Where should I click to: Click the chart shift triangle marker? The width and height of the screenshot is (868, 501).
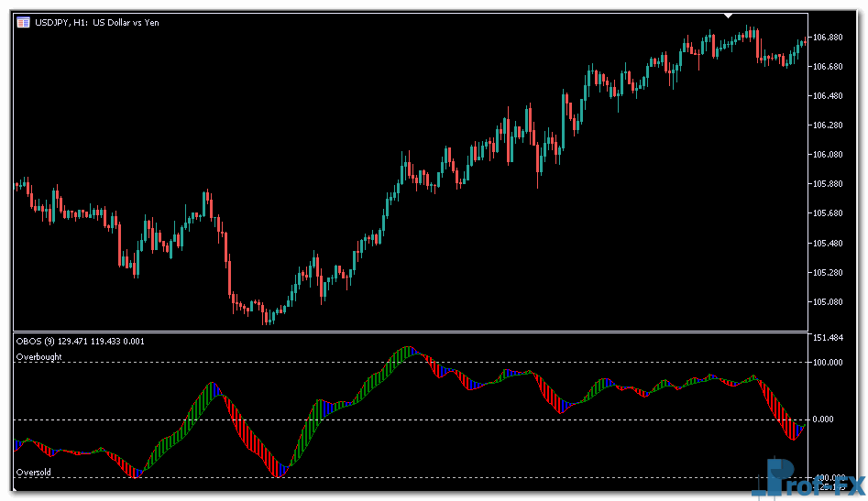pos(729,16)
